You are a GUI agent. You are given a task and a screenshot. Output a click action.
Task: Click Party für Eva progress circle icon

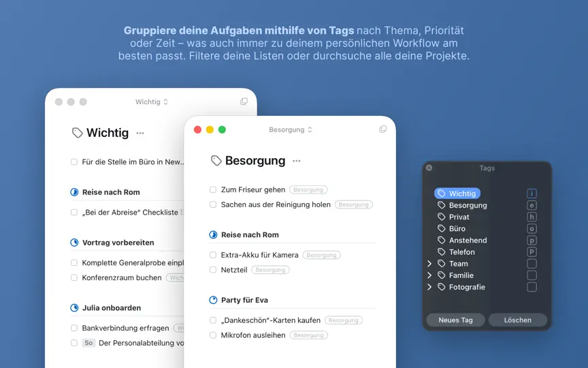(x=213, y=300)
